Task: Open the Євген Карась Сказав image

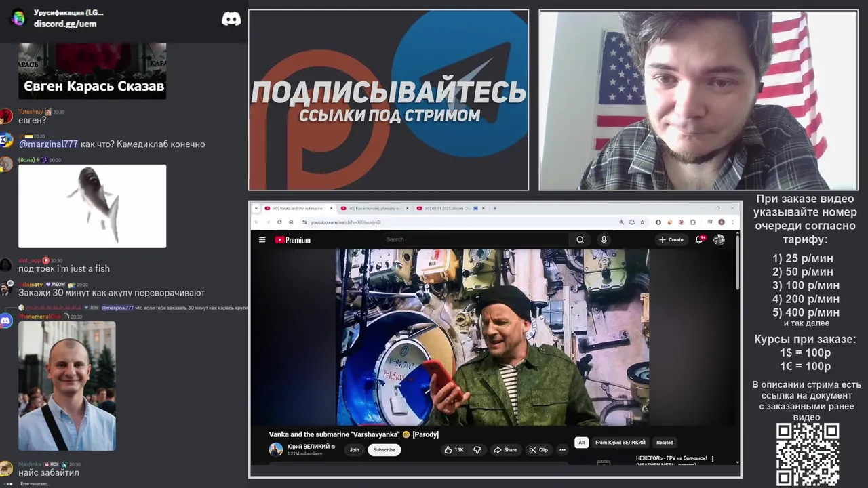Action: [x=92, y=70]
